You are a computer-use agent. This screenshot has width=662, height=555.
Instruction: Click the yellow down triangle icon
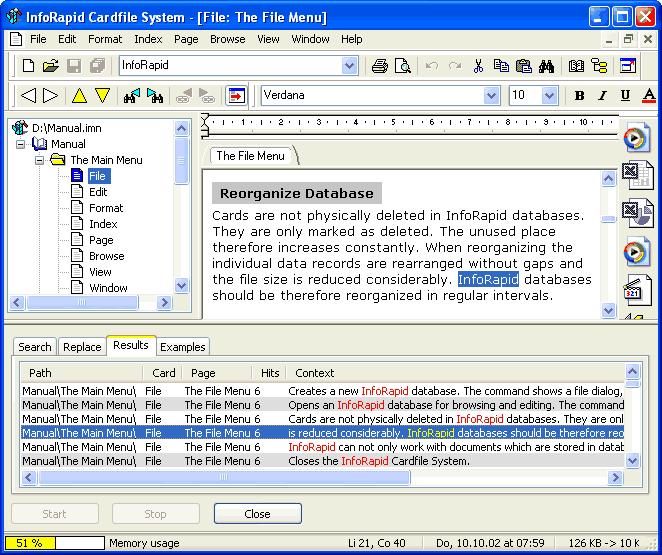[102, 96]
